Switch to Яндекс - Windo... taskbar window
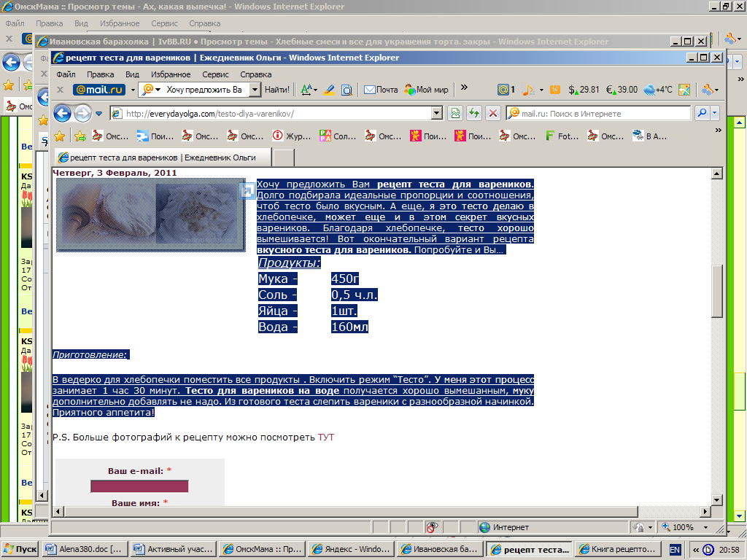The width and height of the screenshot is (747, 560). pos(351,549)
